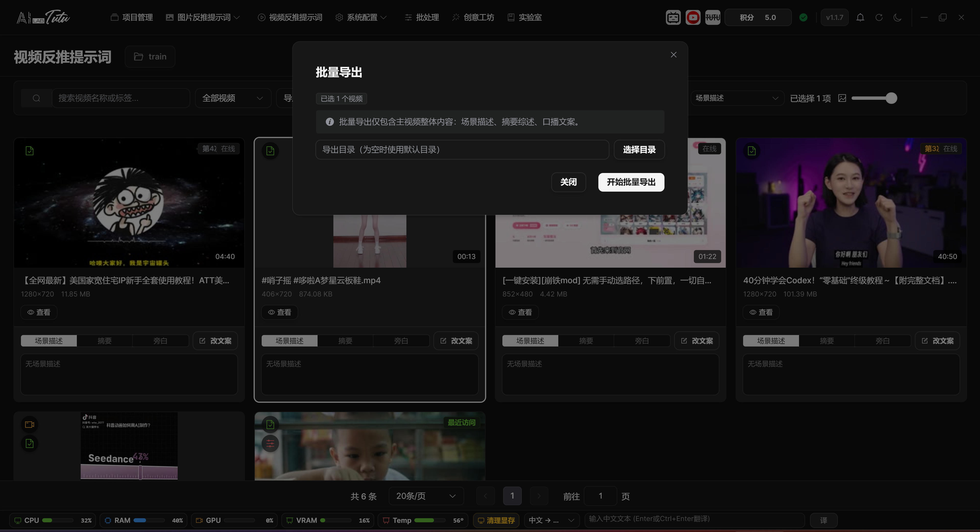Image resolution: width=980 pixels, height=532 pixels.
Task: Click the Bilibili icon in the top bar
Action: point(673,17)
